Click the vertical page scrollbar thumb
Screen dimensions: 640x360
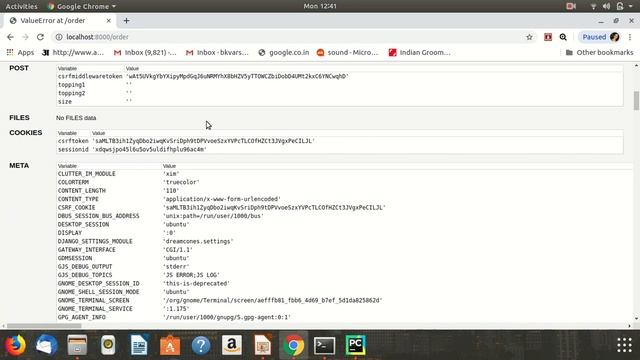pyautogui.click(x=636, y=101)
